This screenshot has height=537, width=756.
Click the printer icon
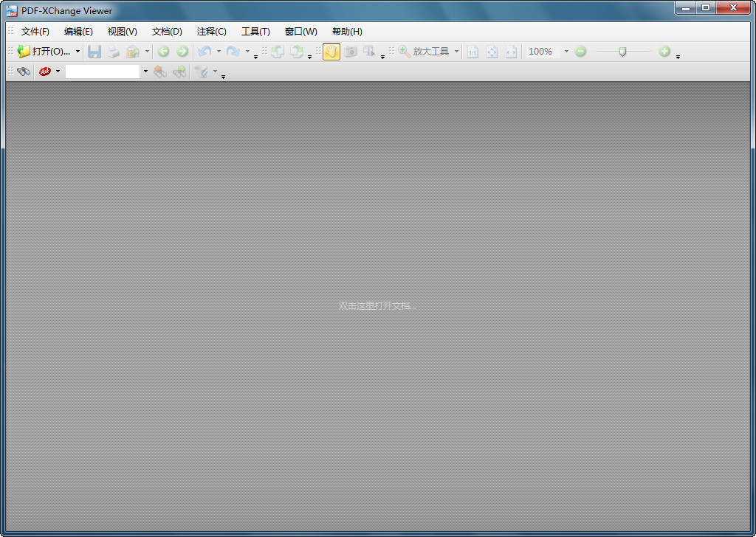(113, 52)
